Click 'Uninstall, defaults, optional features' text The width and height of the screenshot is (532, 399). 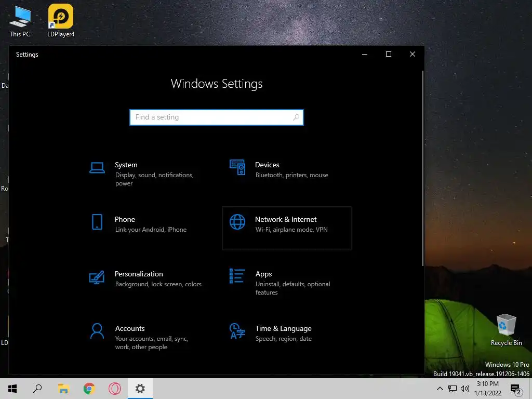tap(293, 288)
